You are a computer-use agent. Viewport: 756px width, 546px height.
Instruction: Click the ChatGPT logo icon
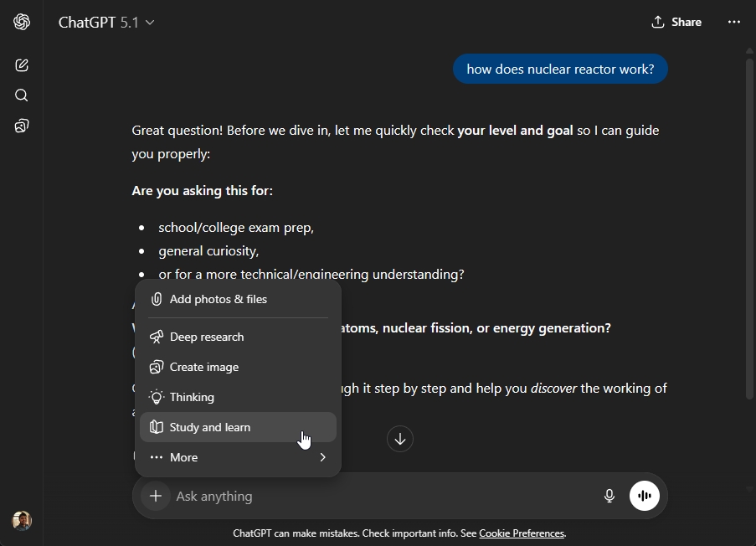22,23
